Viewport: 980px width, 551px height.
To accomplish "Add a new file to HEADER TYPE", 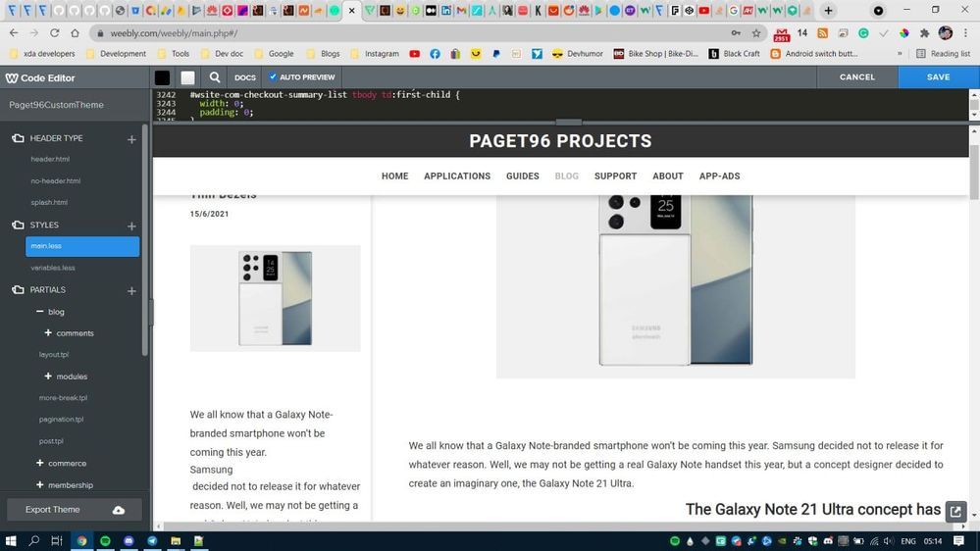I will (x=131, y=139).
